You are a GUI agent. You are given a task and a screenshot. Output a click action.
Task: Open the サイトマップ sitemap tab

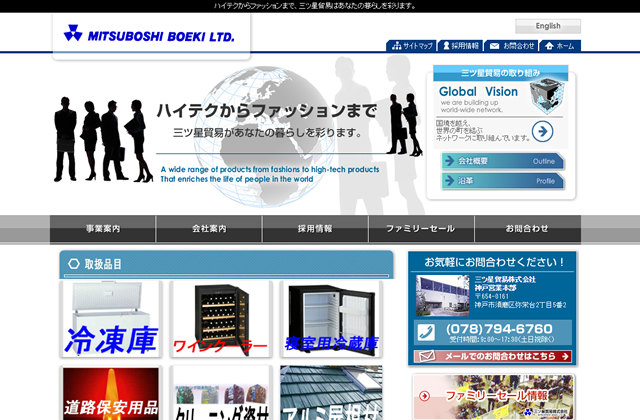(411, 46)
